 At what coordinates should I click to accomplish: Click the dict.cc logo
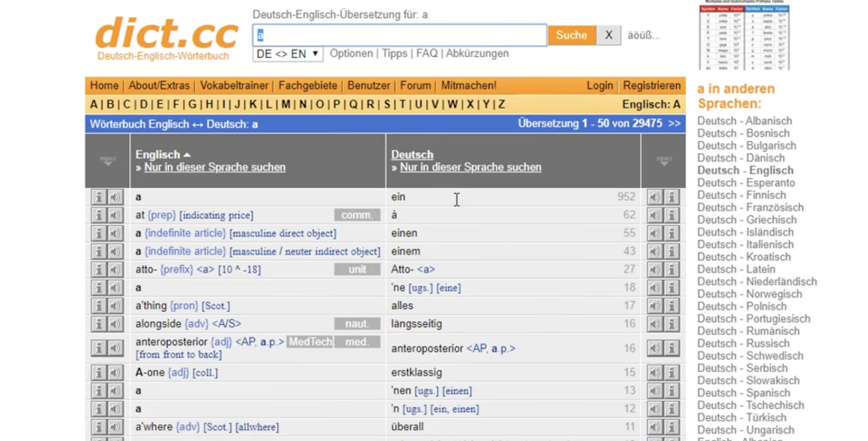pyautogui.click(x=166, y=38)
